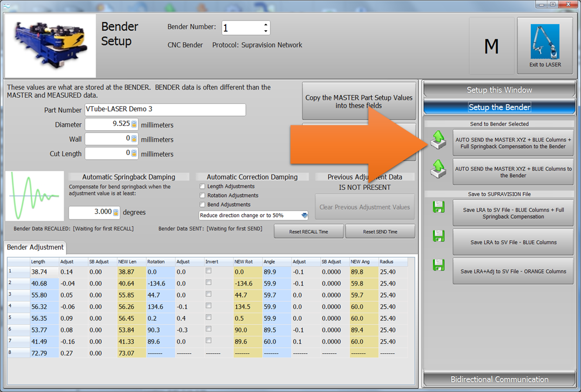Enable the Length Adjustments checkbox
Screen dimensions: 581x392
202,186
